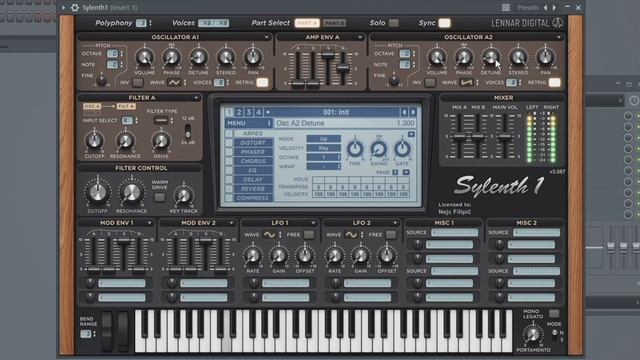Click the Filter Control Cutoff knob
640x360 pixels.
[98, 193]
